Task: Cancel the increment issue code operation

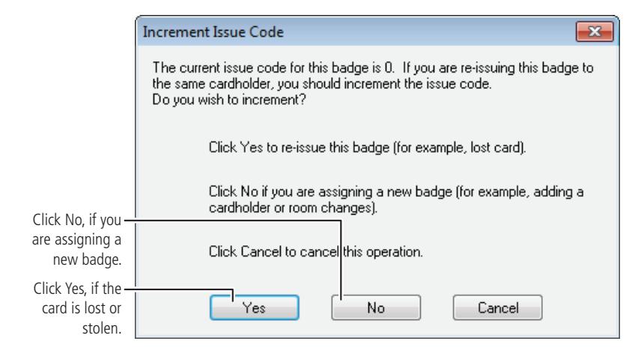Action: [497, 307]
